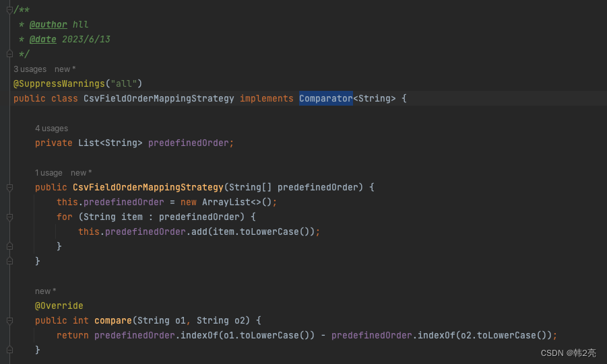Click the @date Javadoc tag
The image size is (607, 364).
(x=43, y=40)
